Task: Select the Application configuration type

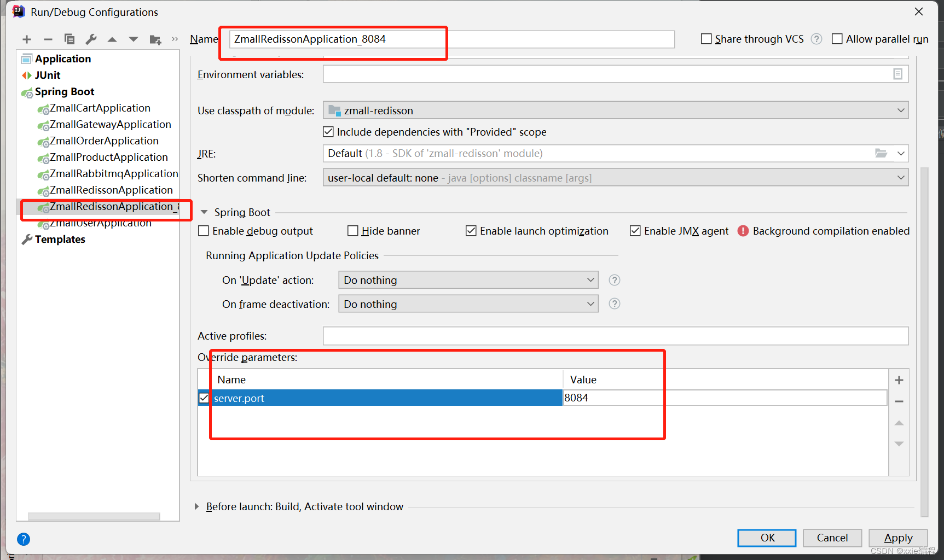Action: click(x=63, y=59)
